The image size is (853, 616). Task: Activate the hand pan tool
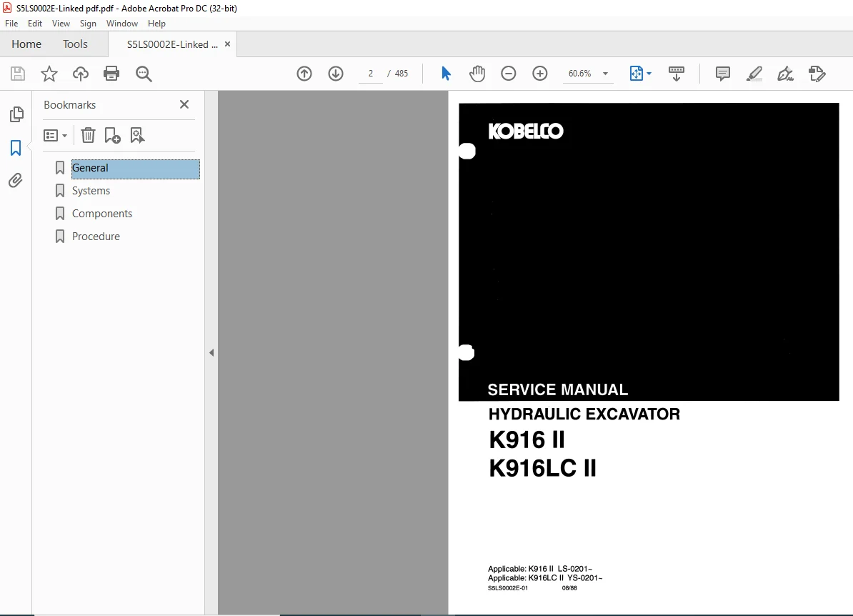[x=477, y=74]
